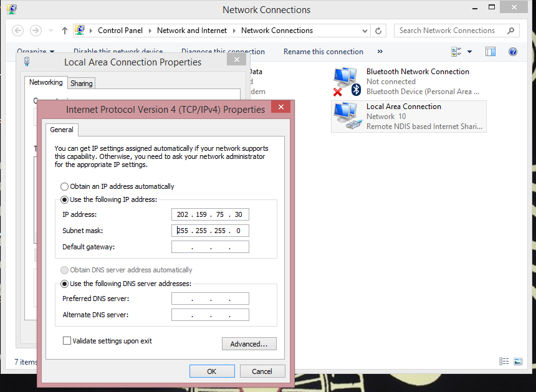Open Sharing tab in Local Area Connection Properties
536x392 pixels.
coord(82,84)
